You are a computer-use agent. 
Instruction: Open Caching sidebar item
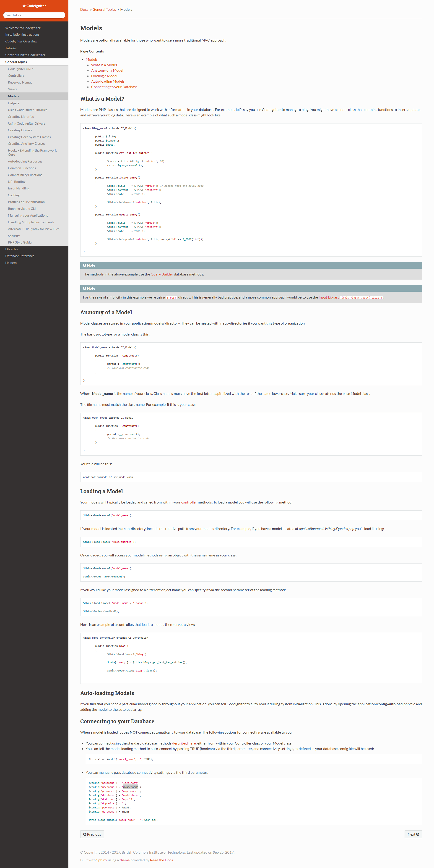[x=34, y=195]
